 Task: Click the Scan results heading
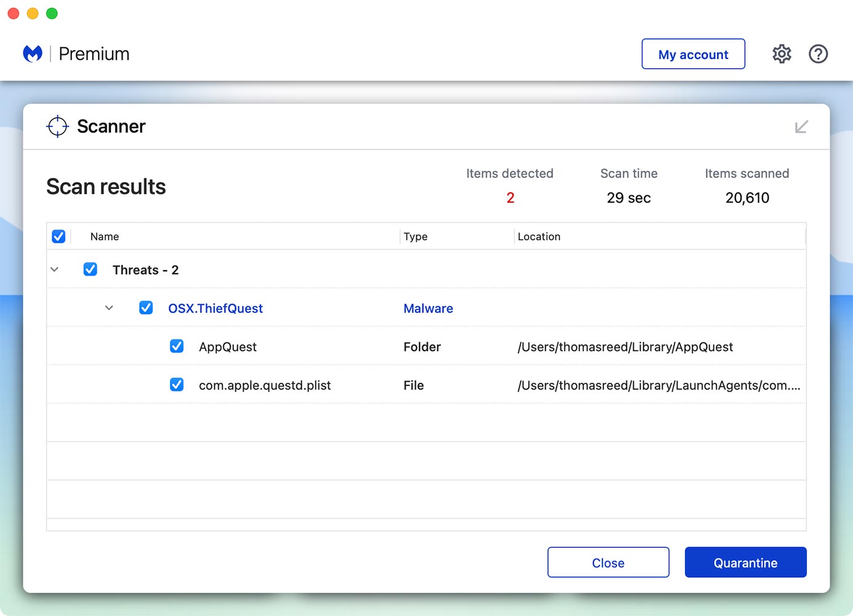106,187
